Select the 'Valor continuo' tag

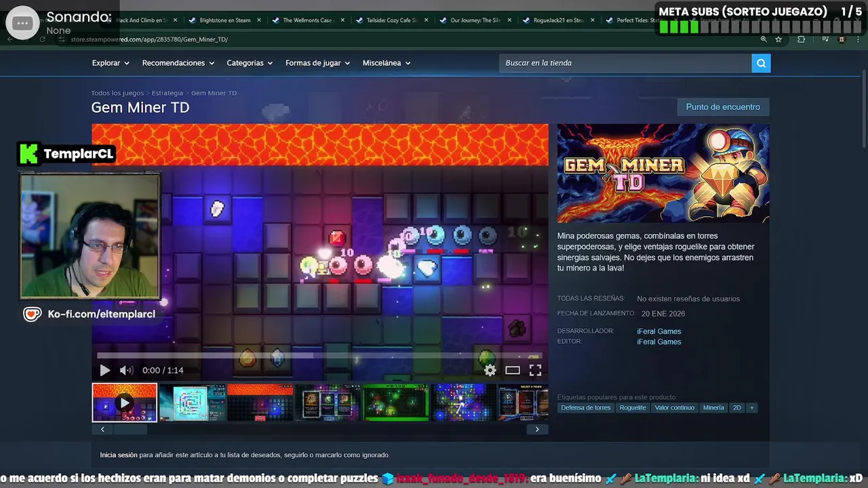(x=675, y=408)
